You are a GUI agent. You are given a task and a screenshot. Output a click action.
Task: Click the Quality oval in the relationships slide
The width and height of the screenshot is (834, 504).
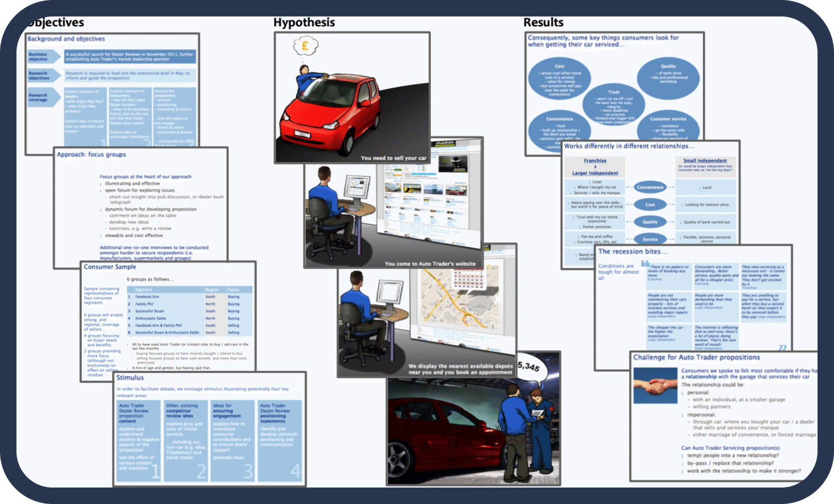(650, 222)
